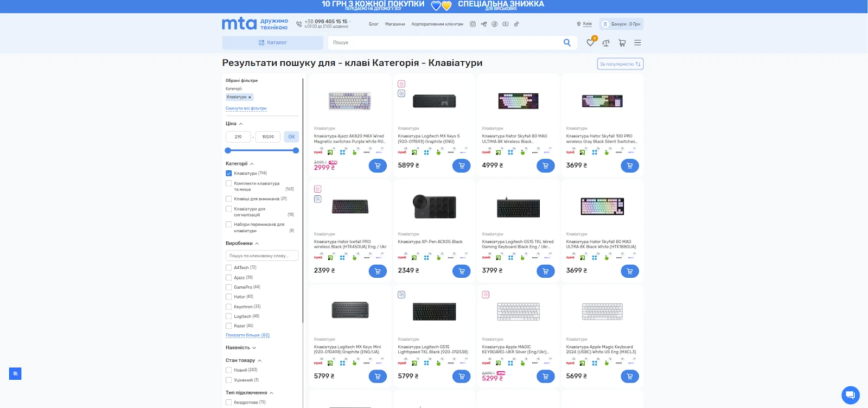Add Logitech G515 TKL Wired to cart
The image size is (868, 408).
pos(546,271)
